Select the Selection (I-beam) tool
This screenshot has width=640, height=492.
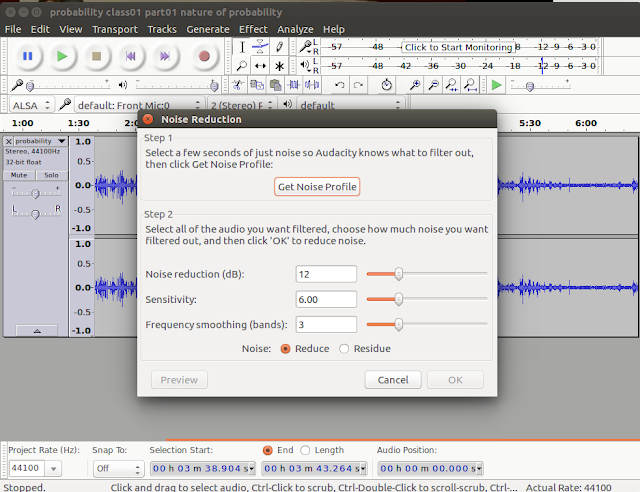pos(242,47)
